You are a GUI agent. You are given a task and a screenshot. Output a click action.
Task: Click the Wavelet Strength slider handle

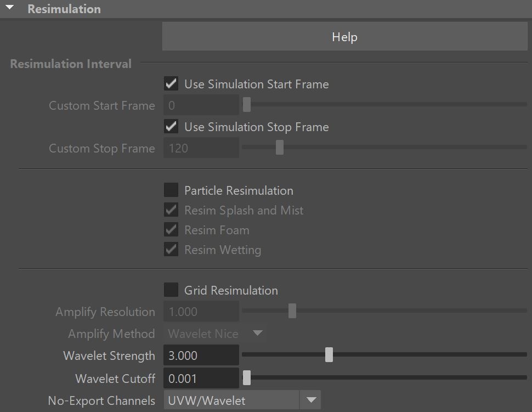[329, 355]
